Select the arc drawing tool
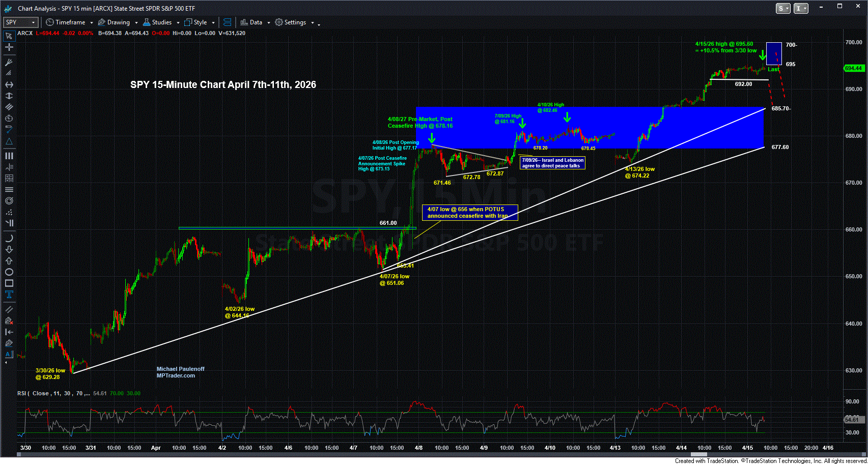The height and width of the screenshot is (464, 868). coord(9,238)
